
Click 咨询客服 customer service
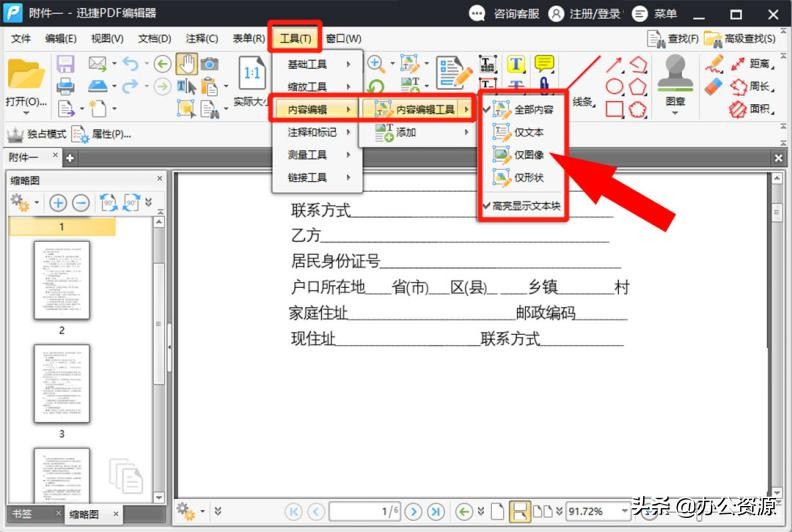[x=504, y=14]
